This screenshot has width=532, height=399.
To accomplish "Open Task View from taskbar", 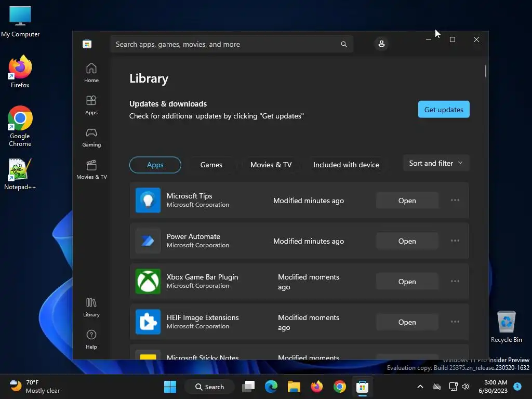I will click(x=248, y=387).
